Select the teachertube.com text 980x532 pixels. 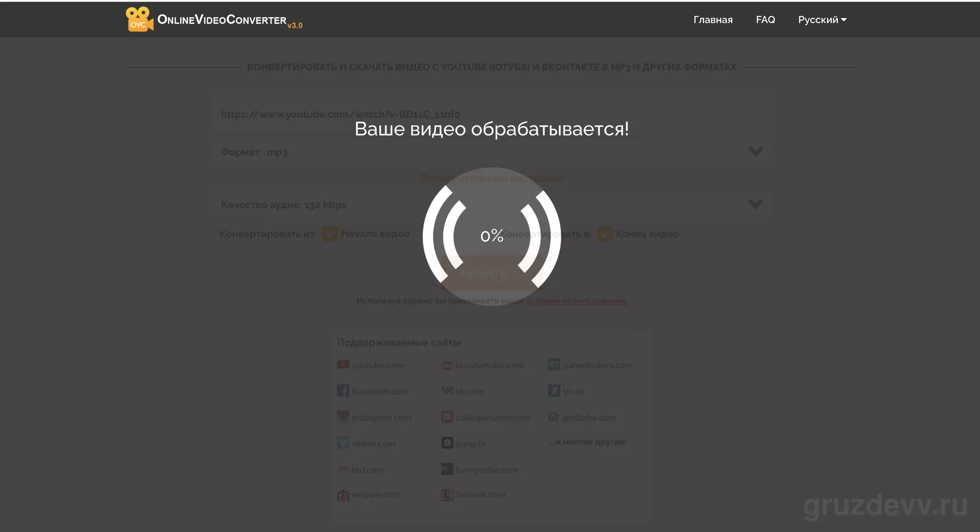pyautogui.click(x=490, y=365)
